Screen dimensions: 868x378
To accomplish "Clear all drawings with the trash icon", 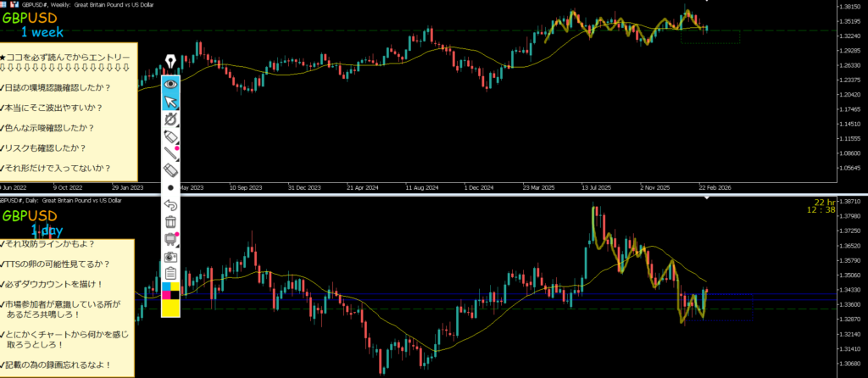I will coord(170,222).
